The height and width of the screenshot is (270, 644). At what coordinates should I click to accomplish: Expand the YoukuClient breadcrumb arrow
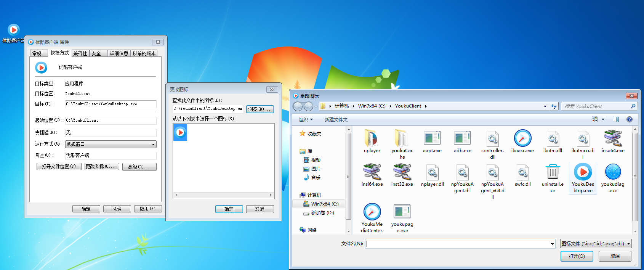click(426, 106)
